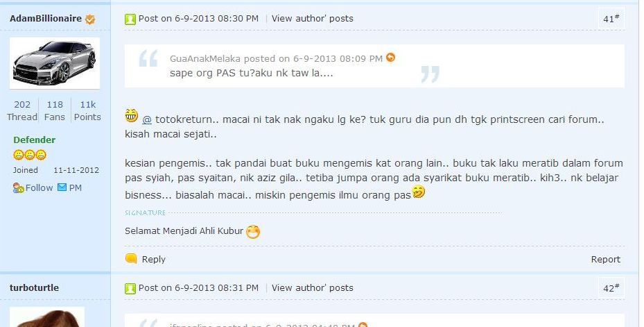This screenshot has height=327, width=644.
Task: Click the Follow user icon
Action: pos(19,188)
